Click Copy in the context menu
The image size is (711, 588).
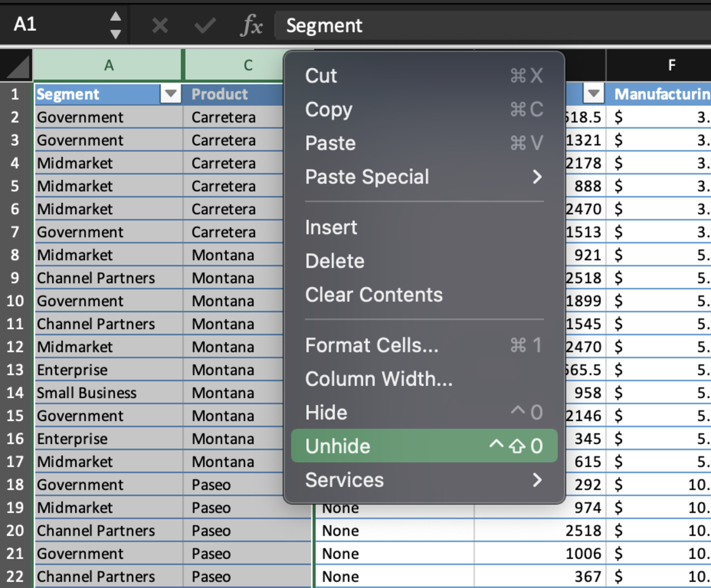[328, 109]
